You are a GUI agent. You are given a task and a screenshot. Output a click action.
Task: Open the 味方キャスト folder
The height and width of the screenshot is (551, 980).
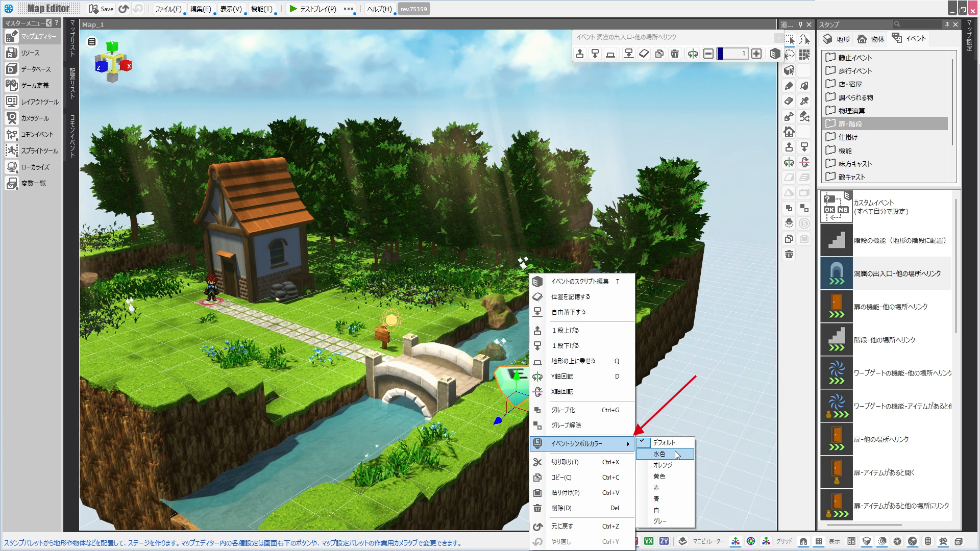(x=885, y=164)
